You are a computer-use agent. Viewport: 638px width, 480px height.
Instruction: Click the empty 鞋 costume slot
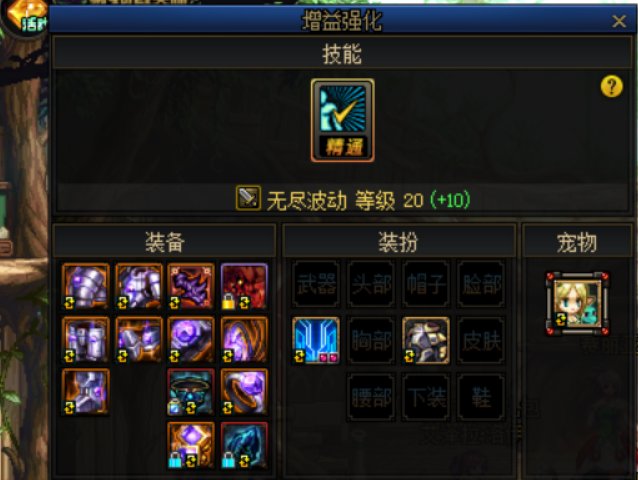(481, 397)
